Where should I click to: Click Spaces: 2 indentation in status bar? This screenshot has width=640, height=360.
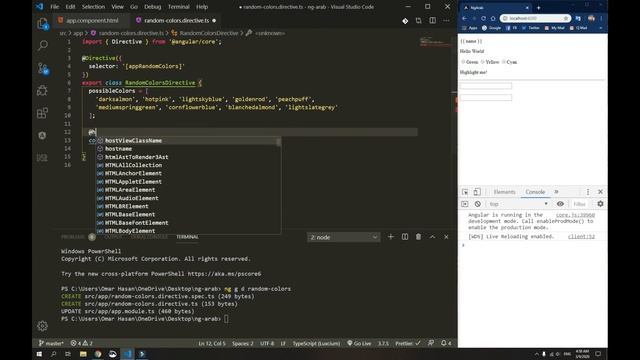tap(242, 343)
